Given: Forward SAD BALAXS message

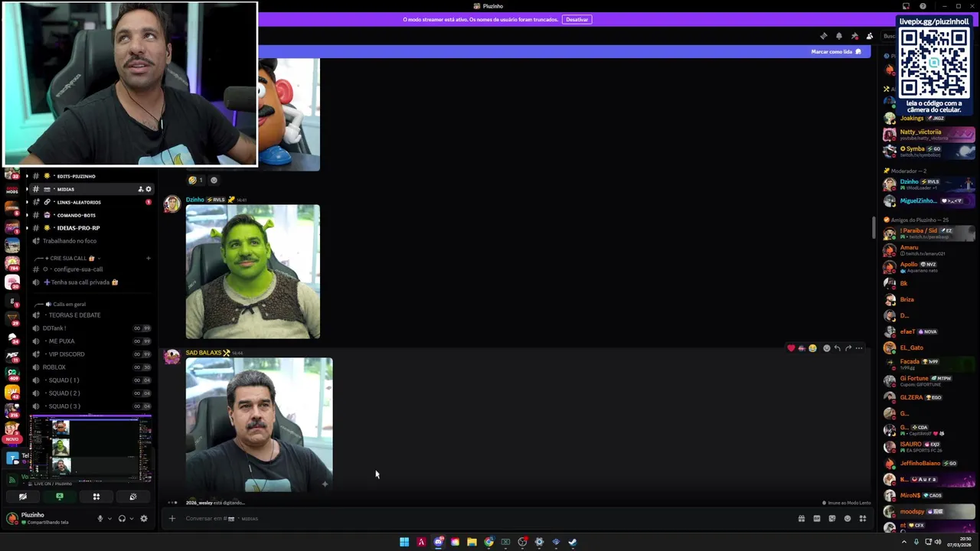Looking at the screenshot, I should click(848, 348).
